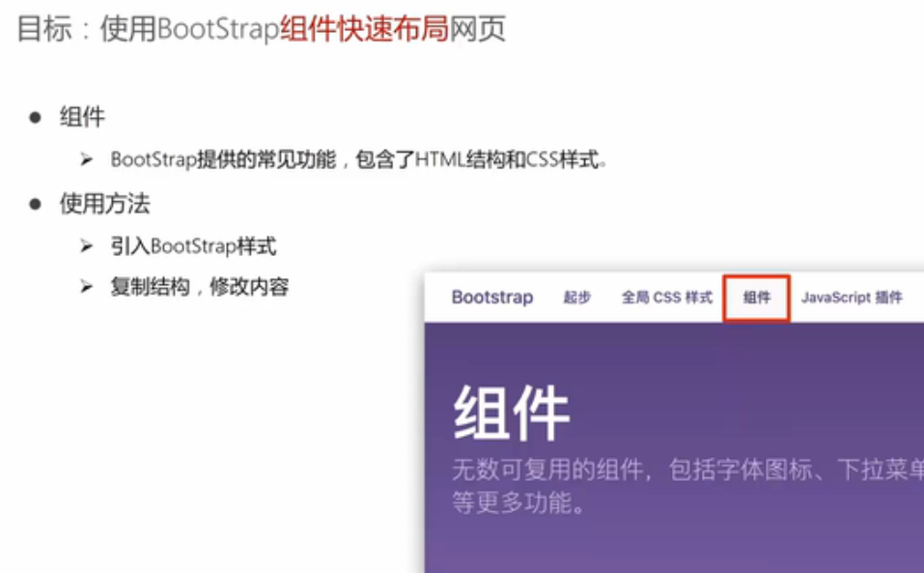Image resolution: width=924 pixels, height=573 pixels.
Task: Select the 组件 bullet point text
Action: point(82,117)
